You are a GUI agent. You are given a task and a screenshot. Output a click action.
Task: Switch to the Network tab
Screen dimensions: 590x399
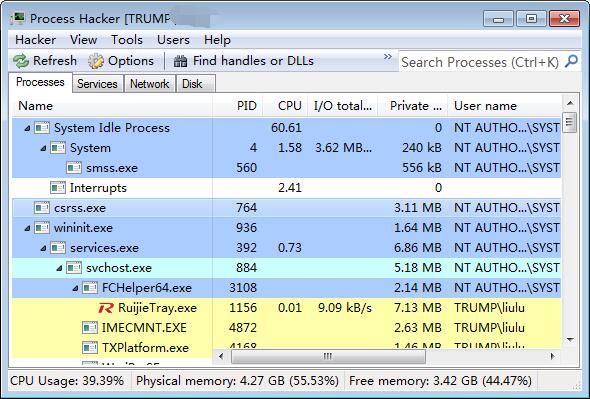point(149,84)
